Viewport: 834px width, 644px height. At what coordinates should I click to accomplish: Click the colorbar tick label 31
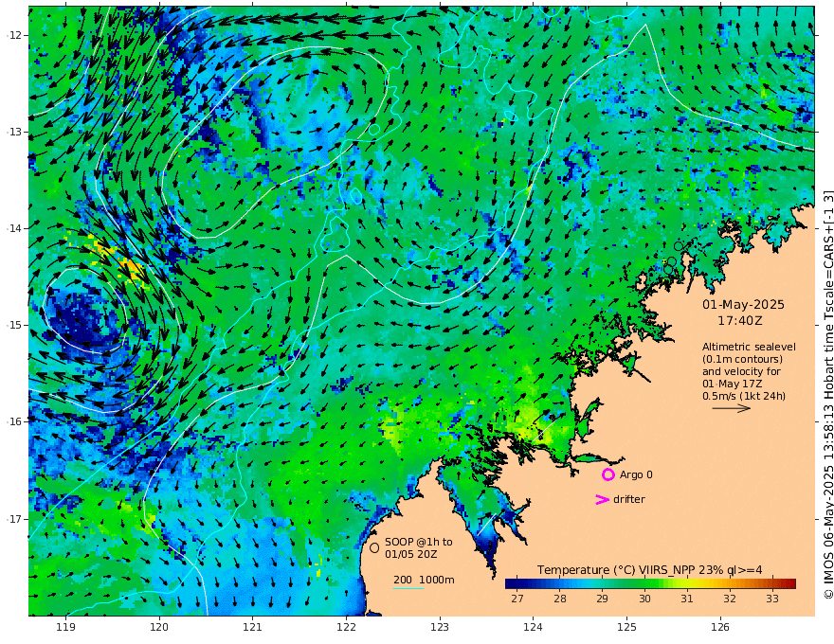click(x=687, y=599)
